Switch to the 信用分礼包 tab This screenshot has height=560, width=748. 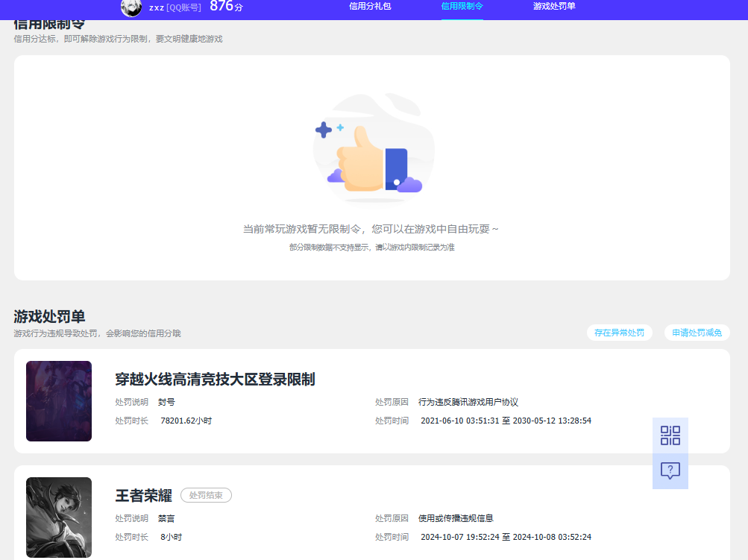point(370,6)
